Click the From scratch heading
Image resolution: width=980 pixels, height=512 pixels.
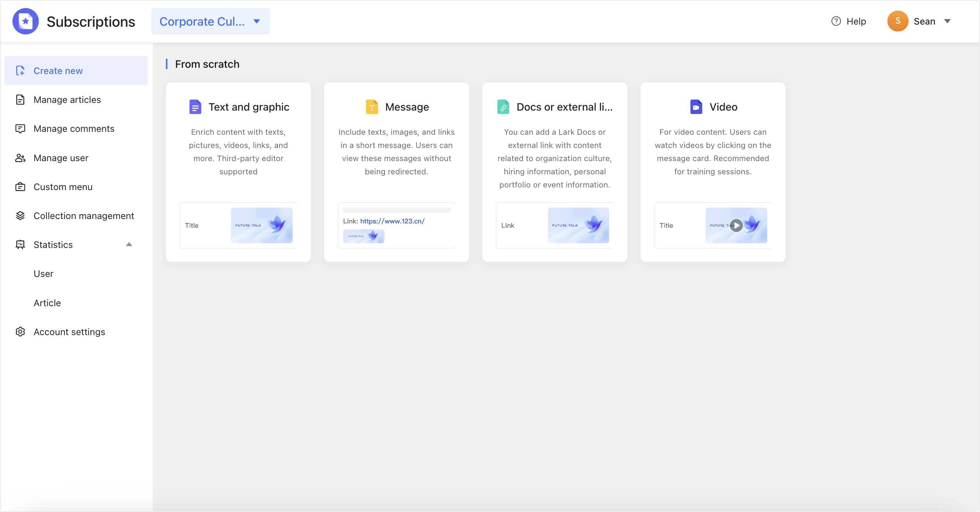point(207,64)
